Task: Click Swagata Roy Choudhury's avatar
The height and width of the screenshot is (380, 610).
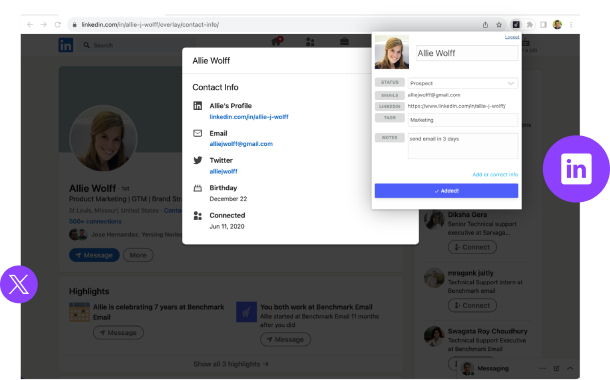Action: point(434,336)
